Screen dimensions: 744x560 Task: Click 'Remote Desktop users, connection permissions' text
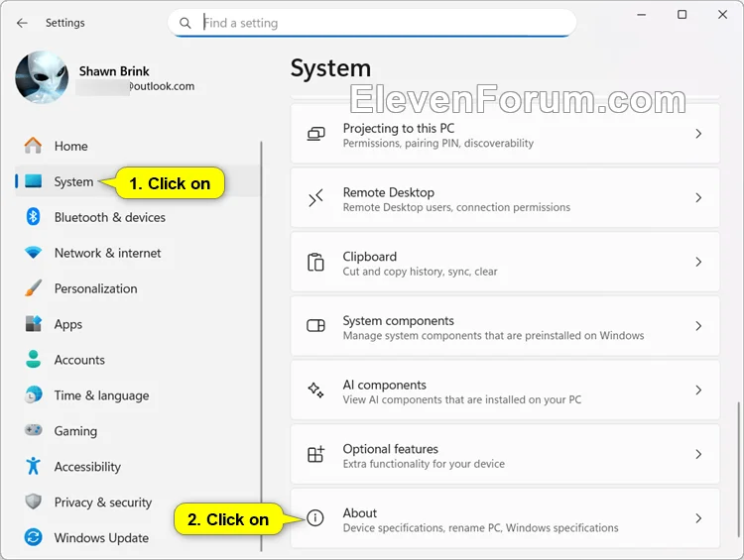456,207
